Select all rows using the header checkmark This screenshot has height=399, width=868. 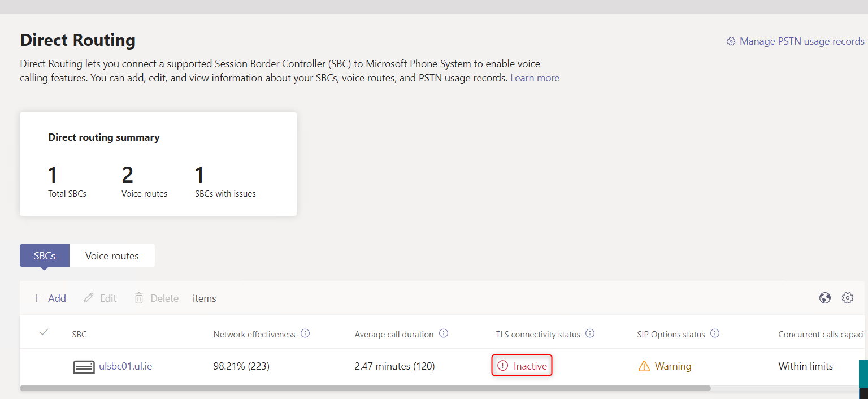[44, 333]
